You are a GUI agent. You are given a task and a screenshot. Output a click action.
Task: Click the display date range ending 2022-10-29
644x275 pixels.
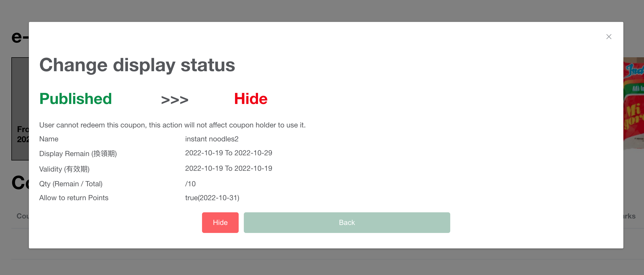[x=228, y=153]
